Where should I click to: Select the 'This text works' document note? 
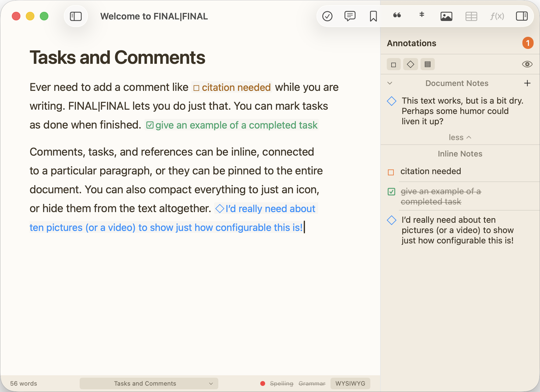462,111
